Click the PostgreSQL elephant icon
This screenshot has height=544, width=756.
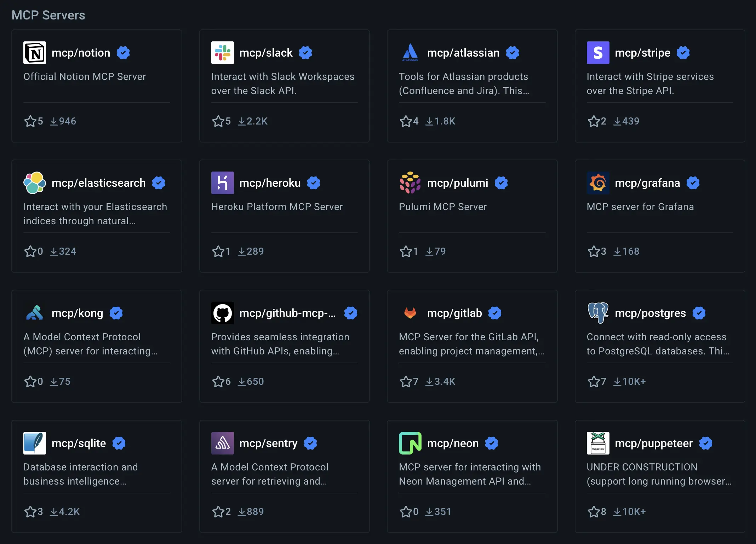(x=598, y=313)
